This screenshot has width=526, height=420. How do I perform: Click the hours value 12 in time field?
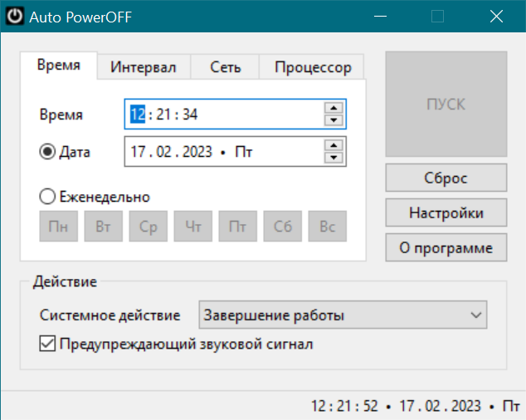138,115
